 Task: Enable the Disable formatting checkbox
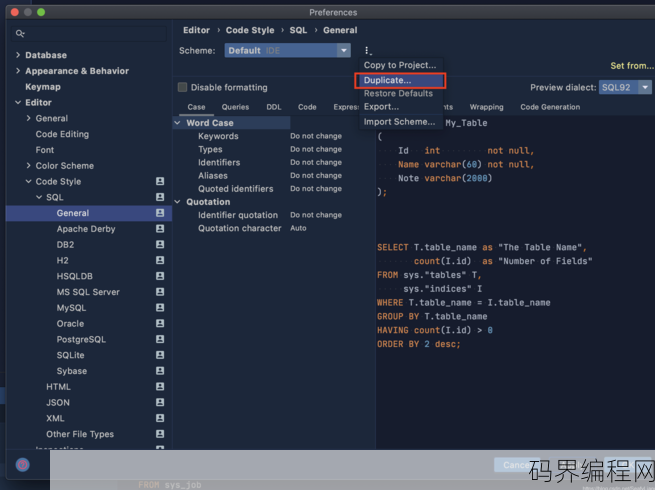(x=182, y=87)
